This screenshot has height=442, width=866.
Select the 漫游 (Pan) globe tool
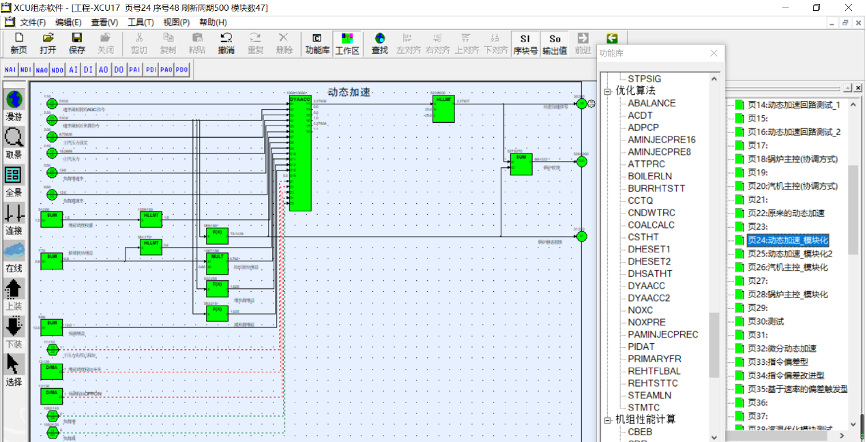pyautogui.click(x=14, y=105)
